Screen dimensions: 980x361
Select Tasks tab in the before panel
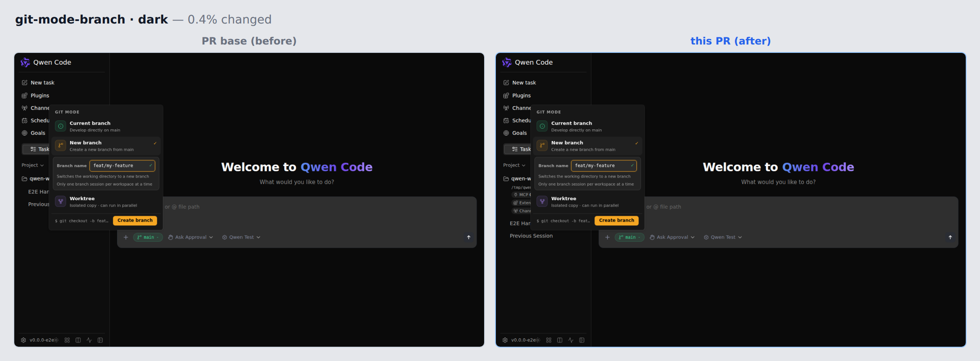pos(36,149)
